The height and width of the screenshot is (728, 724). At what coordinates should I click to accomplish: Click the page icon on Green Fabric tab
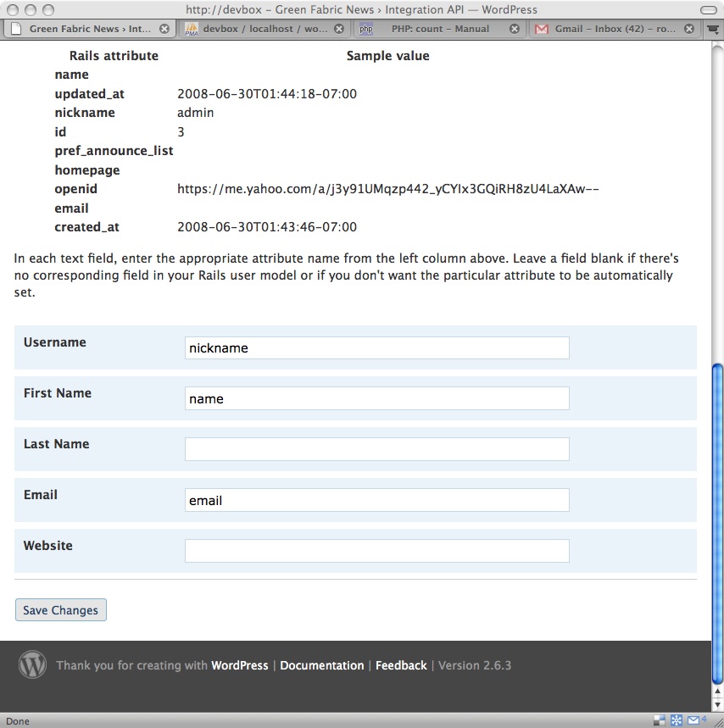click(16, 29)
